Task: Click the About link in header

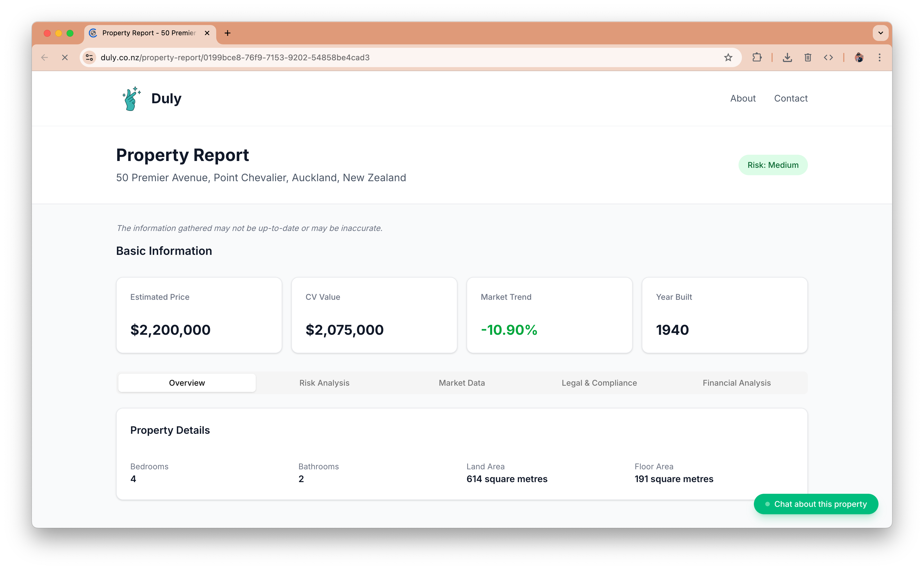Action: coord(743,98)
